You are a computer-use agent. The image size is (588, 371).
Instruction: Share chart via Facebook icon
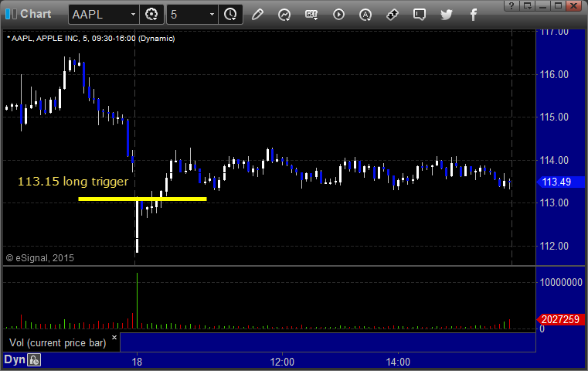(474, 15)
